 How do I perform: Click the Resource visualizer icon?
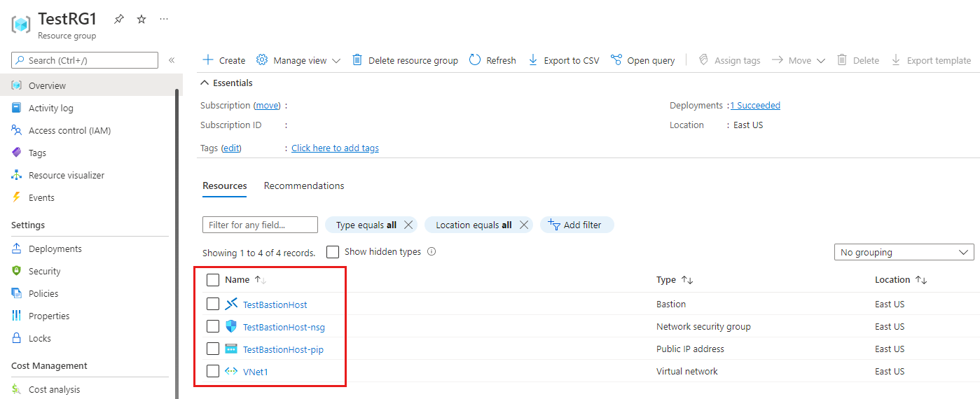point(17,175)
